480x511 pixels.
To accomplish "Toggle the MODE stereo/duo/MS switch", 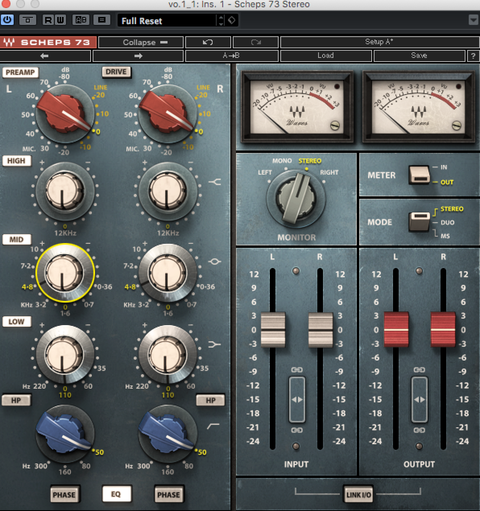I will tap(419, 221).
